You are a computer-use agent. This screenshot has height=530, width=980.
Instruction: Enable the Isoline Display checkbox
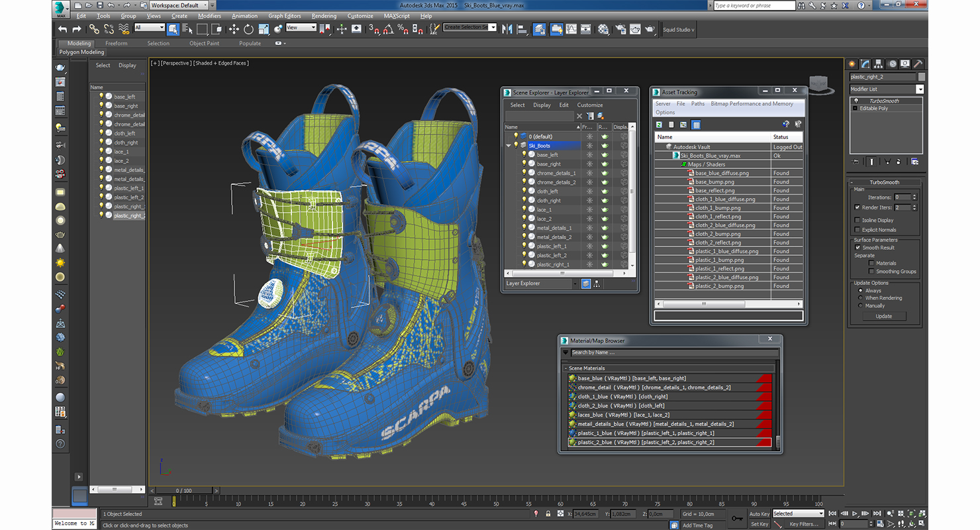pyautogui.click(x=857, y=221)
